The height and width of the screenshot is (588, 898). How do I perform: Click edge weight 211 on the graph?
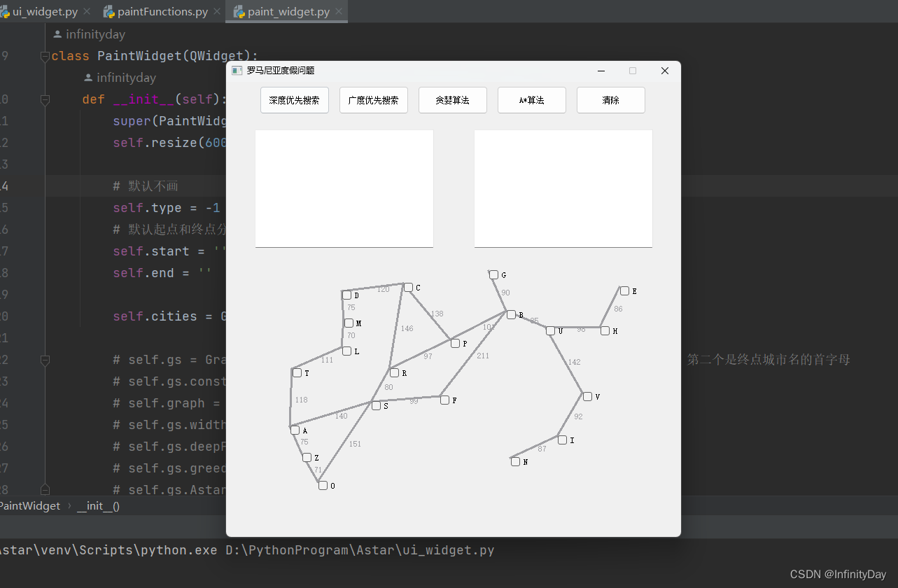coord(483,356)
